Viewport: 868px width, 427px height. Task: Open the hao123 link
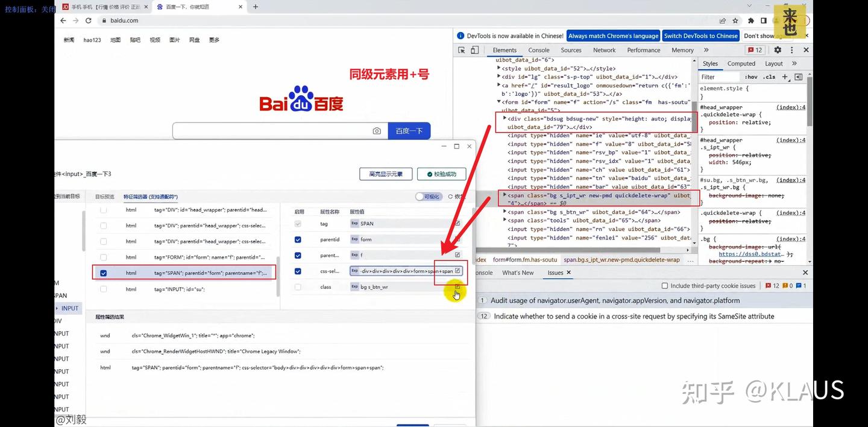click(x=92, y=40)
